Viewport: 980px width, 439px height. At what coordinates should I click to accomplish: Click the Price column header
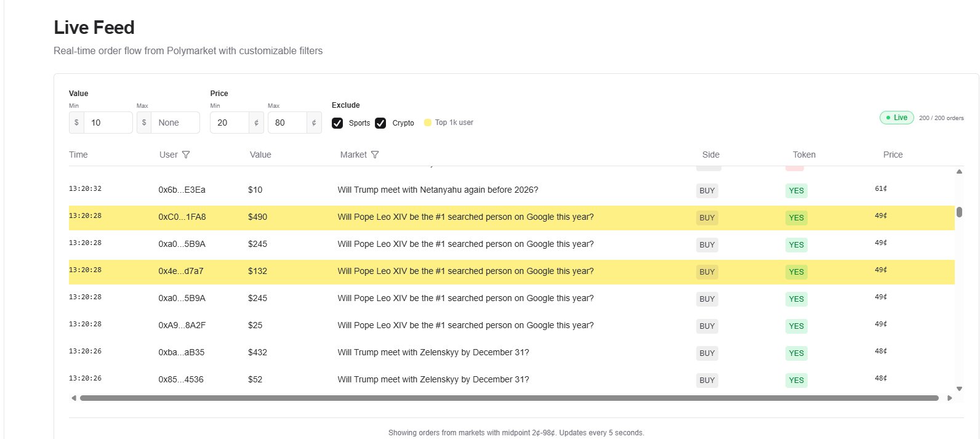pyautogui.click(x=893, y=155)
